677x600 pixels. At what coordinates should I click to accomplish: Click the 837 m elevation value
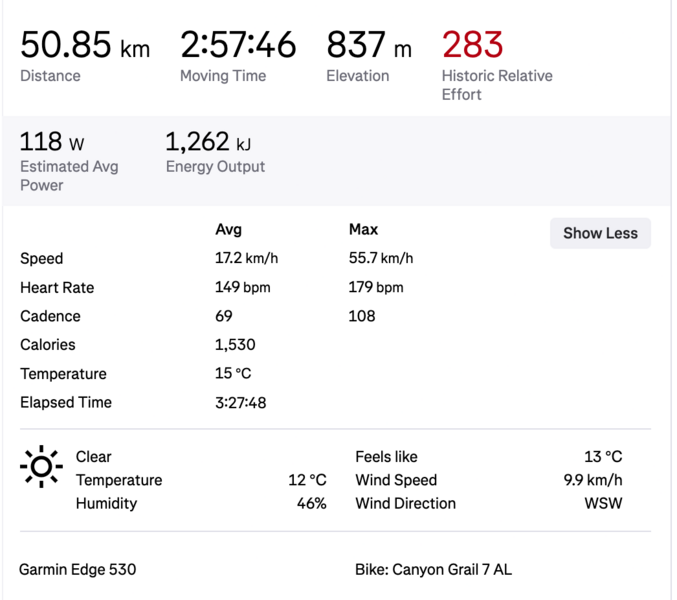368,45
